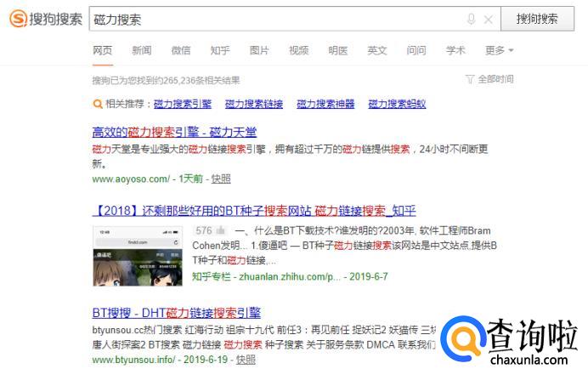
Task: Click the 2019-6-7 date text
Action: pos(369,277)
